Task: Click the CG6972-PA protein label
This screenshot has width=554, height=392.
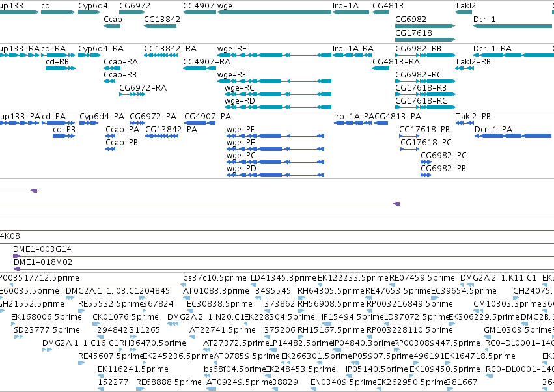Action: pyautogui.click(x=153, y=117)
